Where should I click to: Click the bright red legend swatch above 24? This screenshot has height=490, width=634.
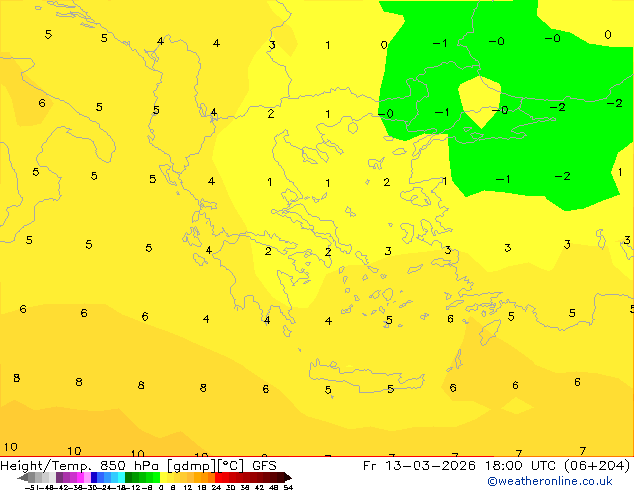click(x=218, y=477)
